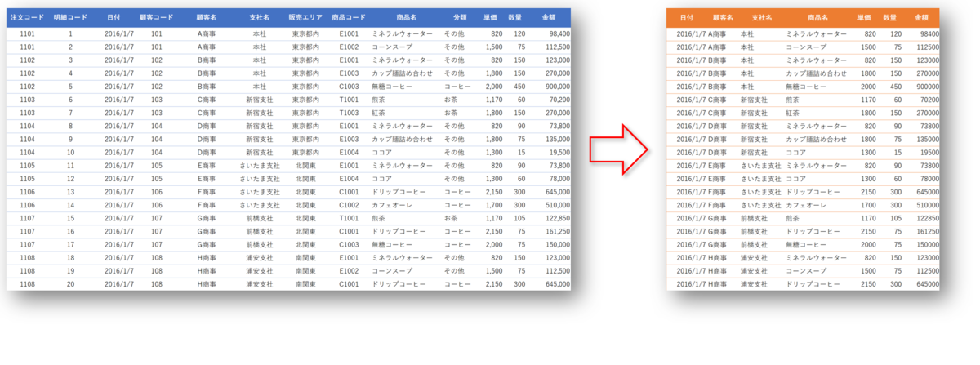Click 支社名 header in orange table
This screenshot has height=365, width=980.
762,17
